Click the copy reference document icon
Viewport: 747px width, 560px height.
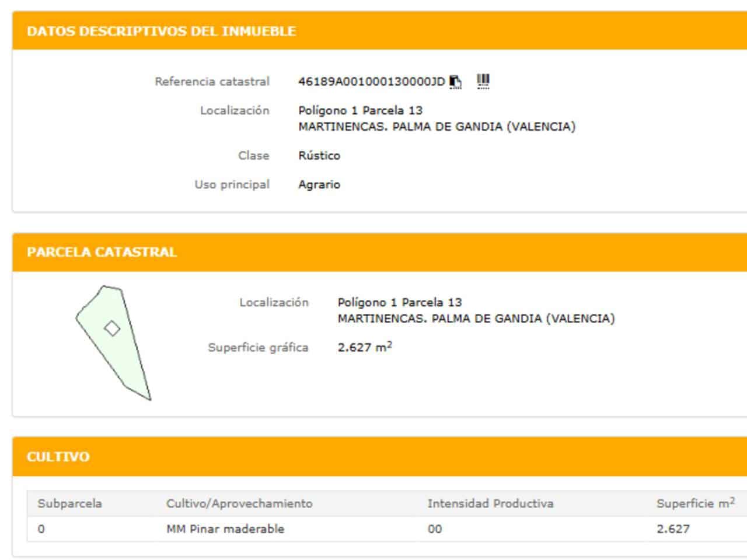pyautogui.click(x=455, y=82)
